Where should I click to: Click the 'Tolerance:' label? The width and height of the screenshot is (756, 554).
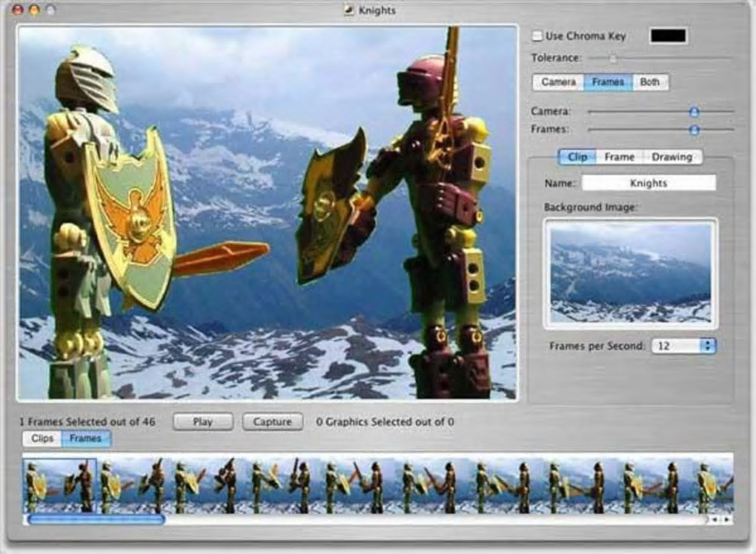(x=556, y=58)
